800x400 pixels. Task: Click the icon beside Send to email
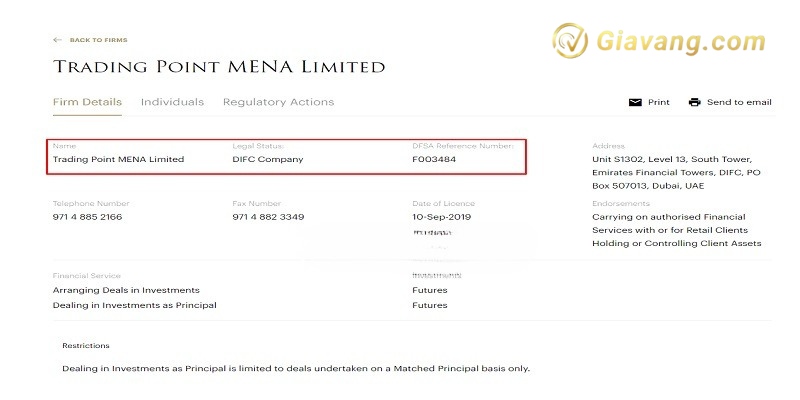[694, 102]
